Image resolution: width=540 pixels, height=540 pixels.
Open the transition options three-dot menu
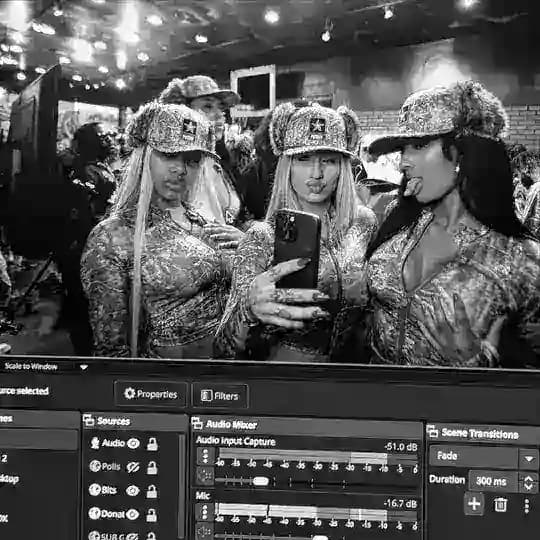pyautogui.click(x=527, y=506)
